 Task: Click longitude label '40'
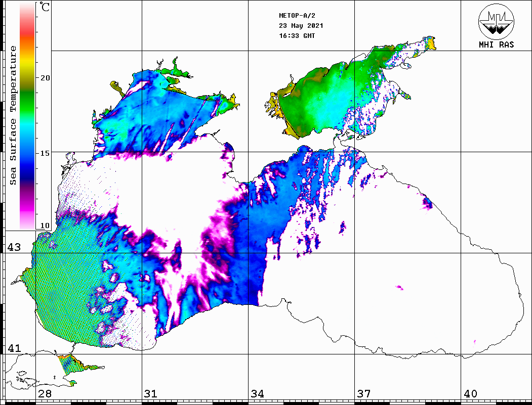point(470,394)
